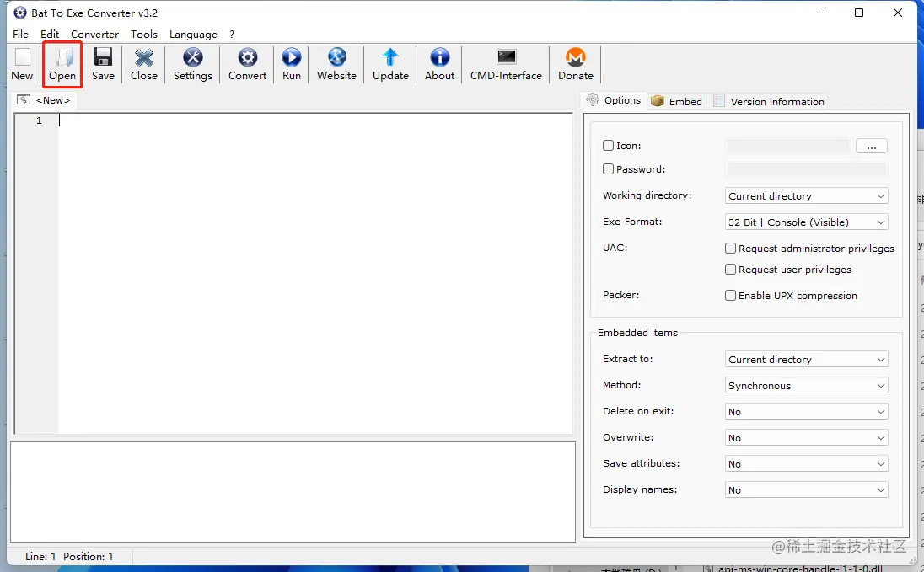Click the app icon in title bar
The height and width of the screenshot is (572, 924).
(x=20, y=13)
